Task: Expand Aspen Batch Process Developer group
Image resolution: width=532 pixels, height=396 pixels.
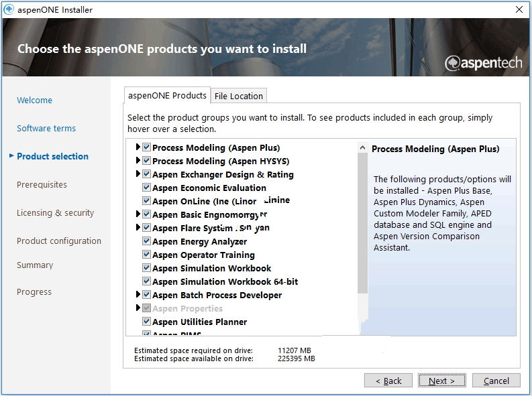Action: 138,294
